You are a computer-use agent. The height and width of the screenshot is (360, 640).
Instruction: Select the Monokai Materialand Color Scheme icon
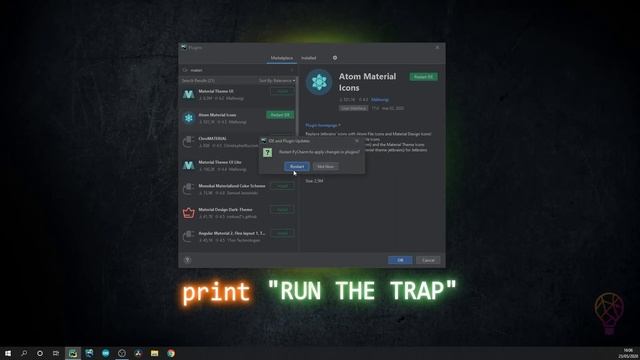189,189
